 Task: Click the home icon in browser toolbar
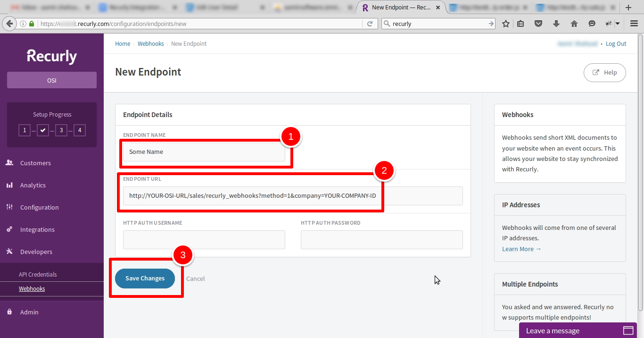pos(574,24)
